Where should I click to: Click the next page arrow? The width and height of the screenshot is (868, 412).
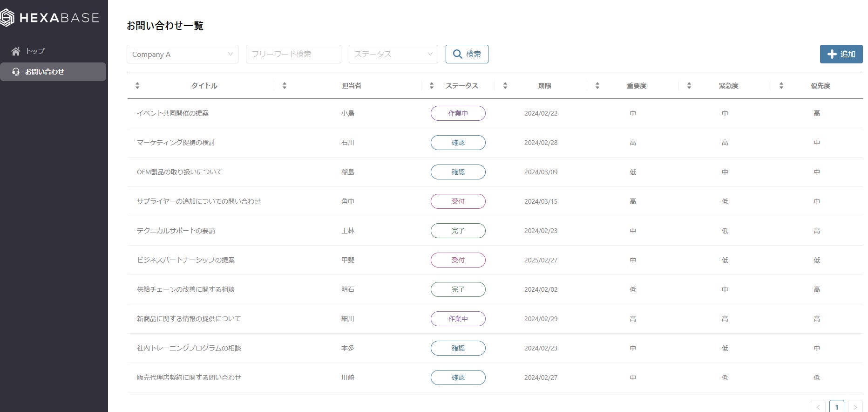pyautogui.click(x=855, y=407)
